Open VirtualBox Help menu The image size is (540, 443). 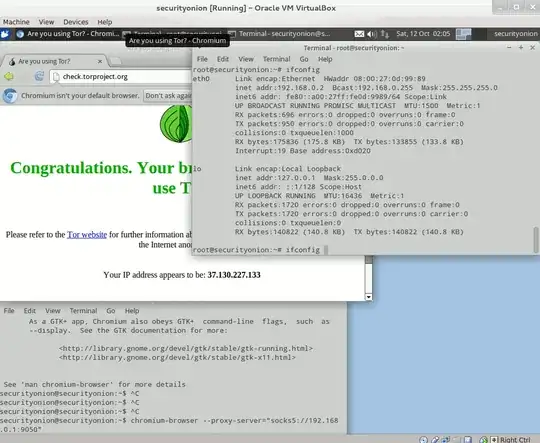(x=105, y=22)
